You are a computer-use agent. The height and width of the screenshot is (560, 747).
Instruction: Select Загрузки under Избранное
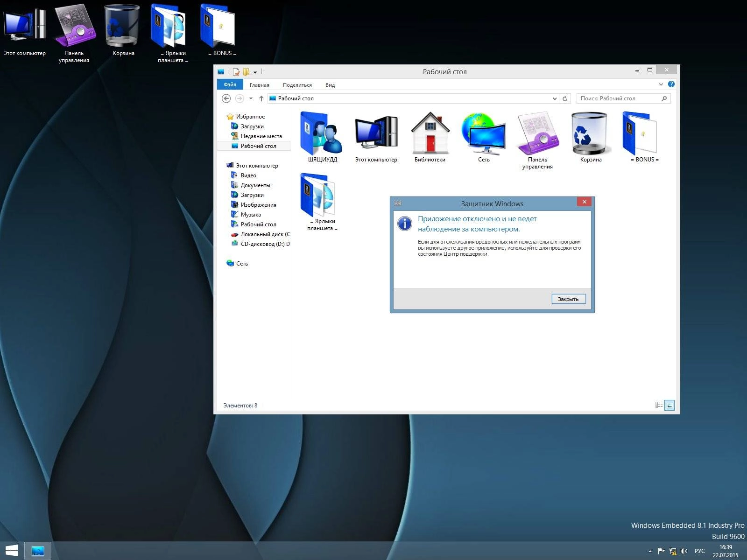(247, 126)
